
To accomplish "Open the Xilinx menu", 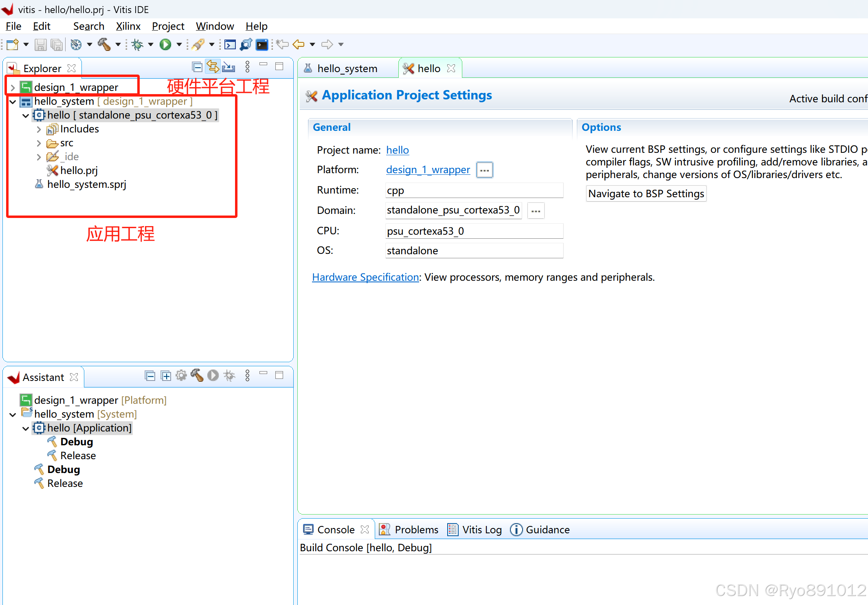I will coord(128,26).
